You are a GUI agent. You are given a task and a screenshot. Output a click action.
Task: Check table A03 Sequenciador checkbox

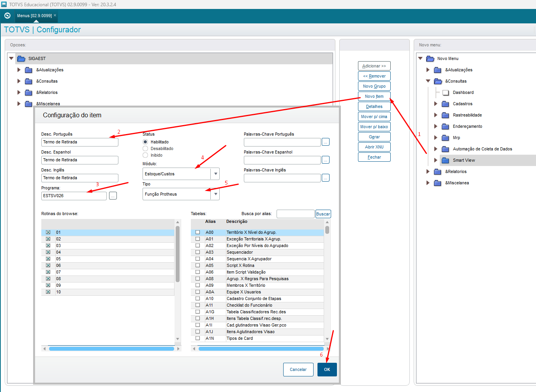197,252
